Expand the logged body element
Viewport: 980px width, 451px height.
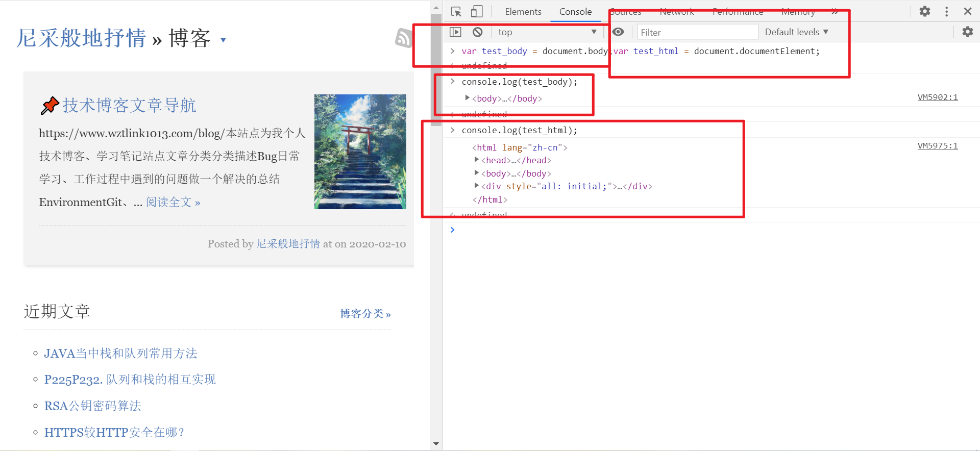[467, 98]
